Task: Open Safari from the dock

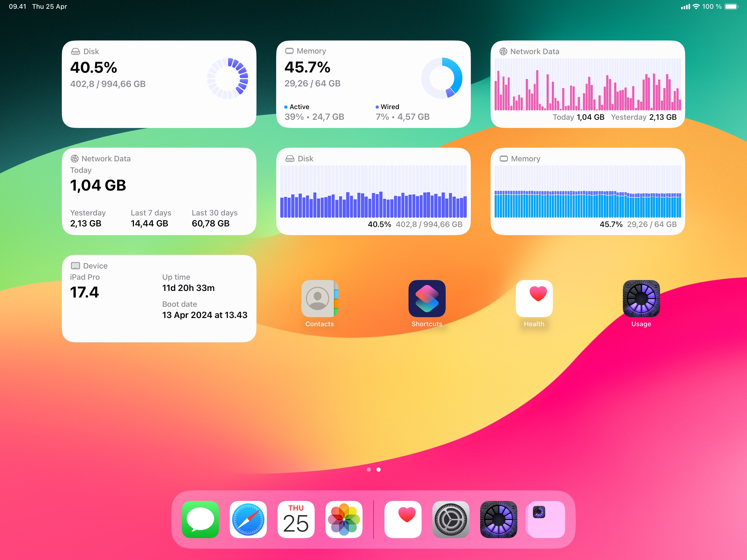Action: pyautogui.click(x=248, y=519)
